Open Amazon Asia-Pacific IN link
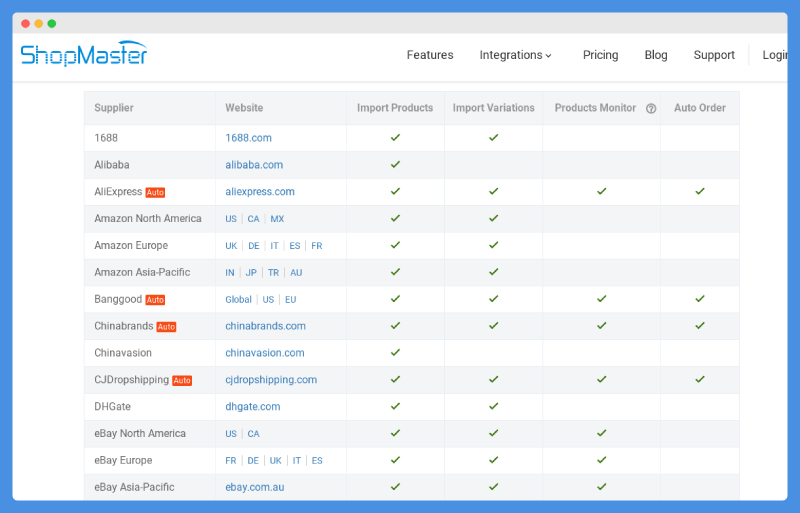 pyautogui.click(x=230, y=273)
